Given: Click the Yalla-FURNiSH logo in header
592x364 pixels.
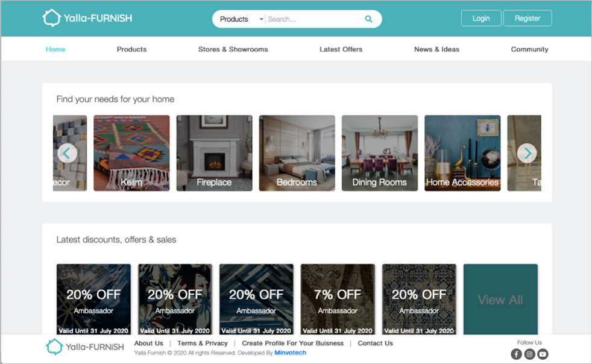Looking at the screenshot, I should (87, 17).
